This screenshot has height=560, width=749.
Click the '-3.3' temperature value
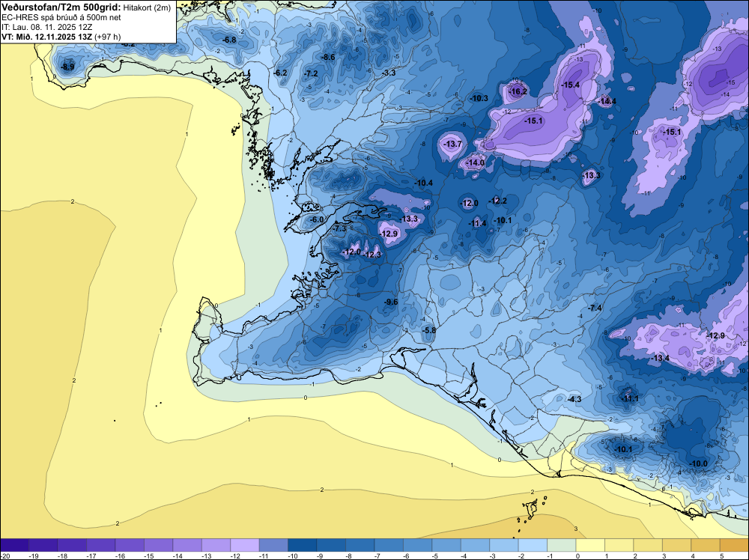389,73
